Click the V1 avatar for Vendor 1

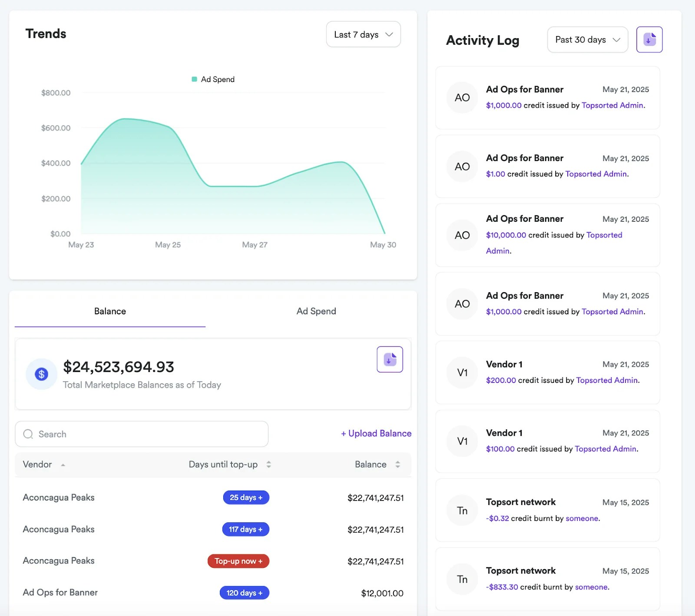point(462,372)
